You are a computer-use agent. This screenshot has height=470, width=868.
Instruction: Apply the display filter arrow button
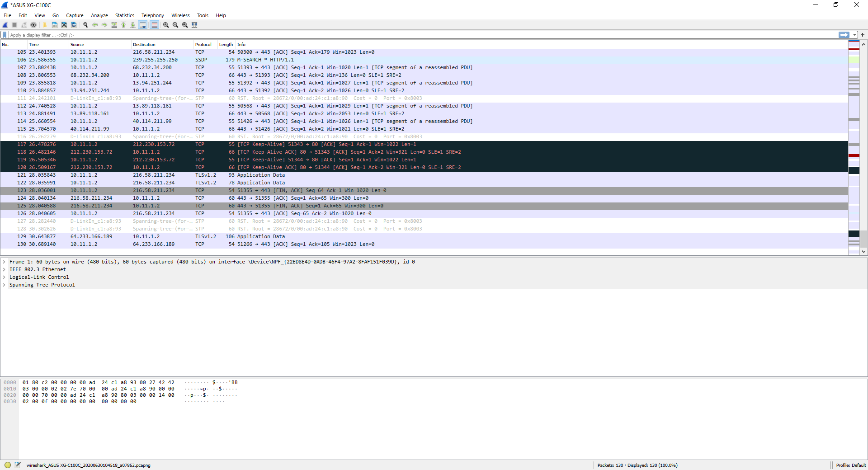[844, 35]
